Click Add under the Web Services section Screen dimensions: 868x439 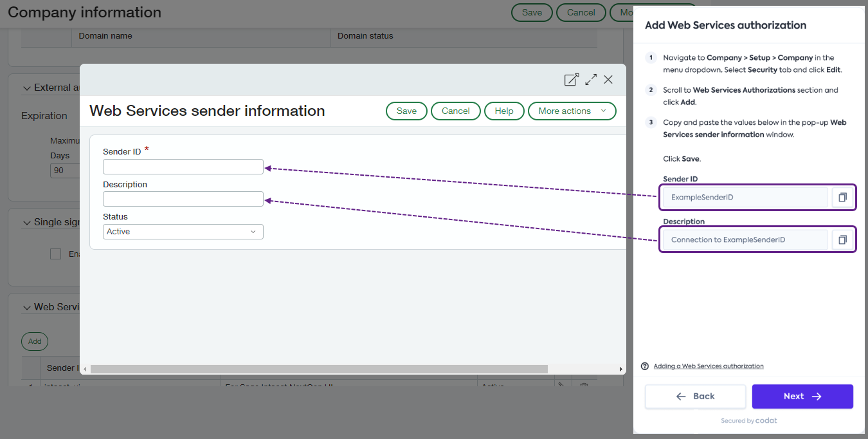[34, 341]
